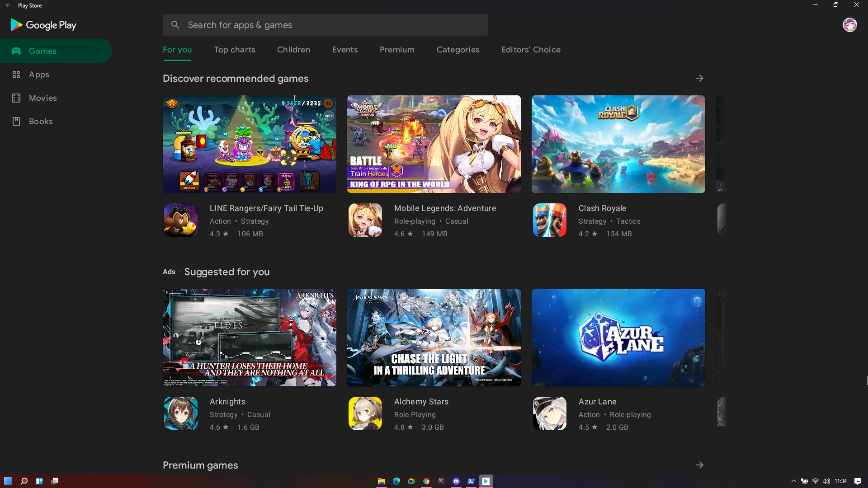Viewport: 868px width, 488px height.
Task: Open the user profile avatar
Action: 849,25
